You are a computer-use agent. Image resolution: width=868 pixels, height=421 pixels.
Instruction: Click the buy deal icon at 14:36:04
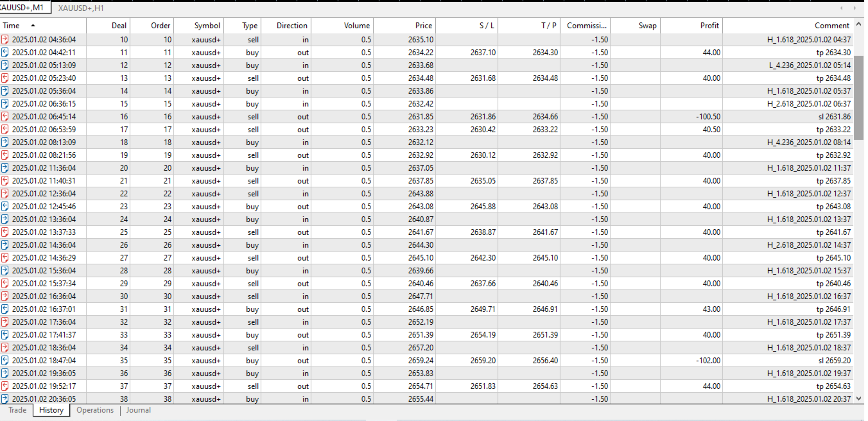[x=5, y=245]
